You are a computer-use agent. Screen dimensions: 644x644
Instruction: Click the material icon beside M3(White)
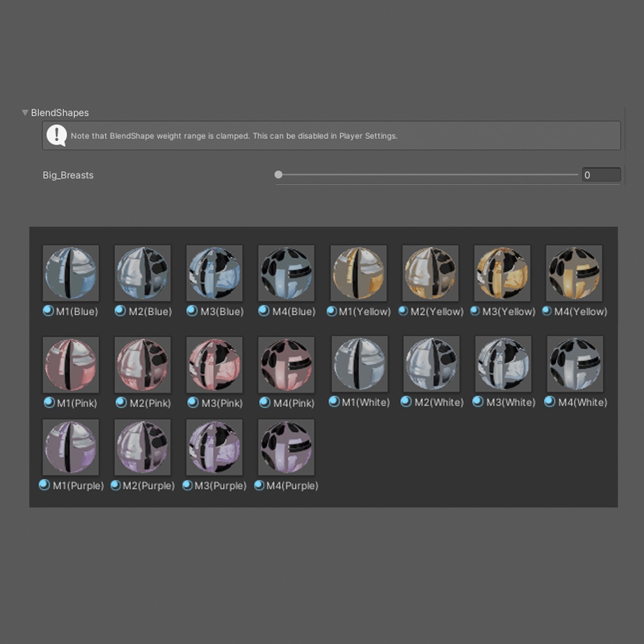pyautogui.click(x=478, y=402)
